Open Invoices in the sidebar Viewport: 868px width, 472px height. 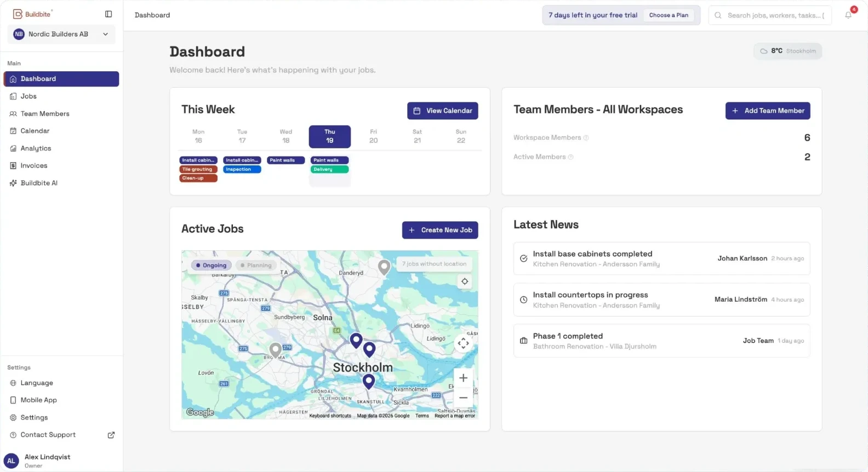pyautogui.click(x=61, y=166)
